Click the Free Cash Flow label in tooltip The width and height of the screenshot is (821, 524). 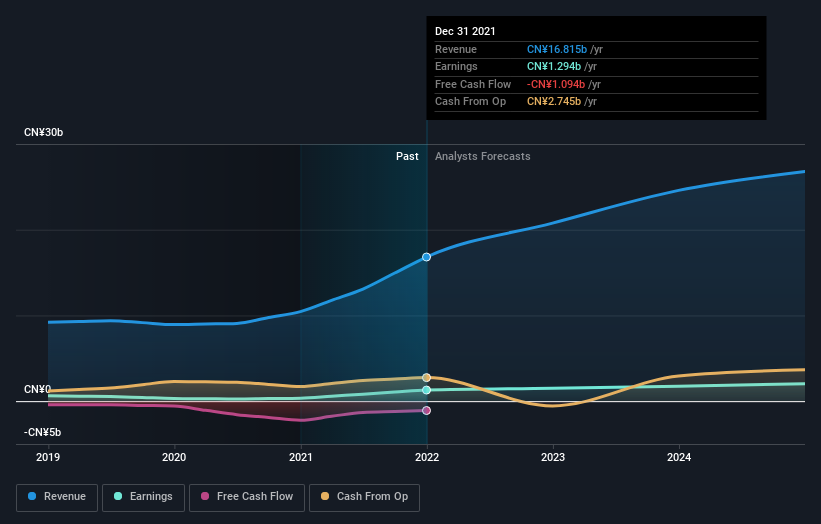pyautogui.click(x=473, y=84)
